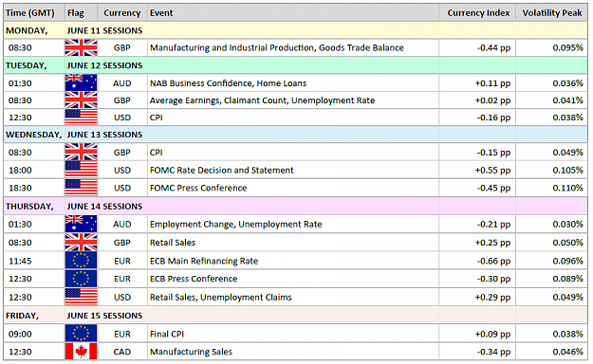Select ECB Press Conference event
The image size is (593, 364).
pyautogui.click(x=194, y=279)
